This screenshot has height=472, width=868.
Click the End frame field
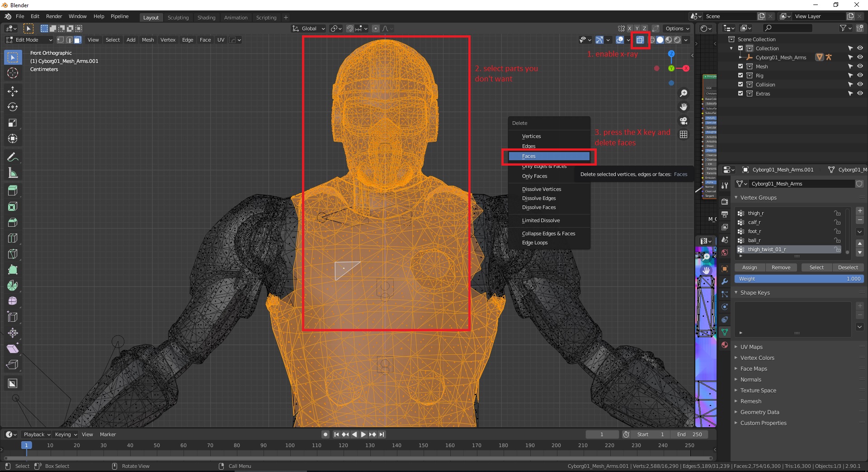(689, 434)
